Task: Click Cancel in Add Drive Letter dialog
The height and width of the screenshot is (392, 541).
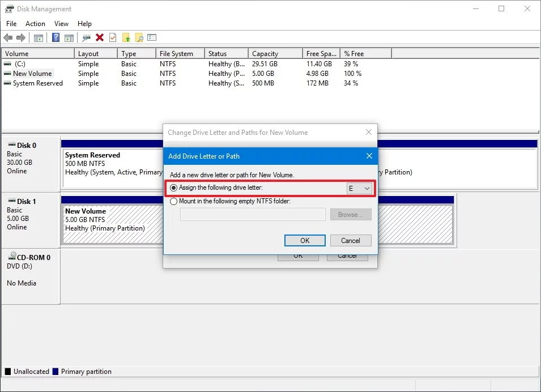Action: [351, 241]
